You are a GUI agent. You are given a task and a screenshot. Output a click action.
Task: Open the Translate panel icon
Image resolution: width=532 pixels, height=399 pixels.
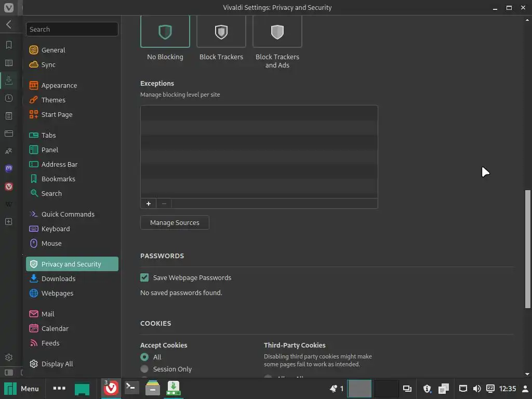[x=9, y=151]
